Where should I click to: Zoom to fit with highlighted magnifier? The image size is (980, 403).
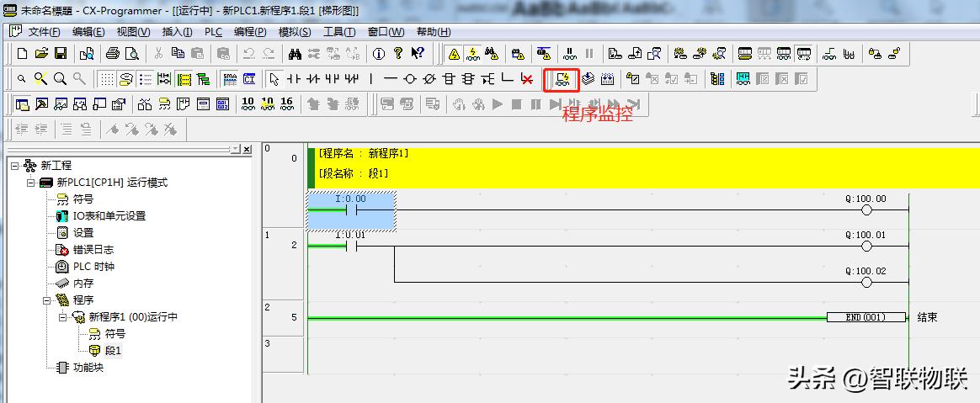point(40,79)
